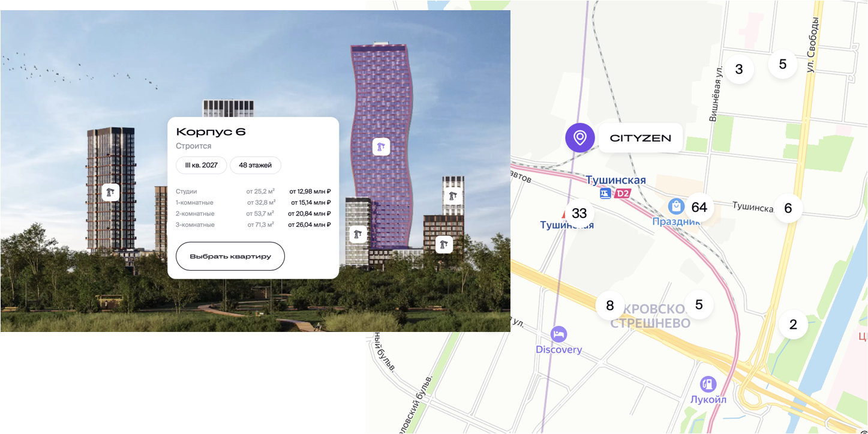Click the Строится status text
Viewport: 868px width, 434px height.
pyautogui.click(x=194, y=146)
